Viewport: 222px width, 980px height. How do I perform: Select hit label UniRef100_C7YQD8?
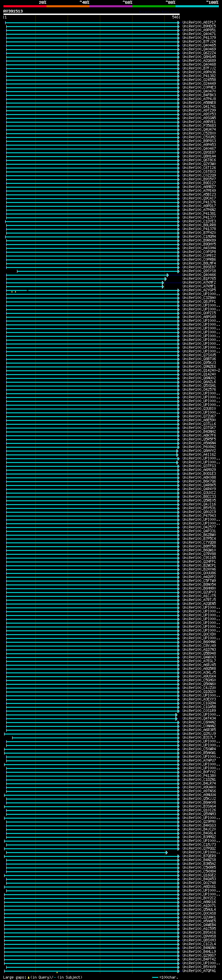[199, 542]
